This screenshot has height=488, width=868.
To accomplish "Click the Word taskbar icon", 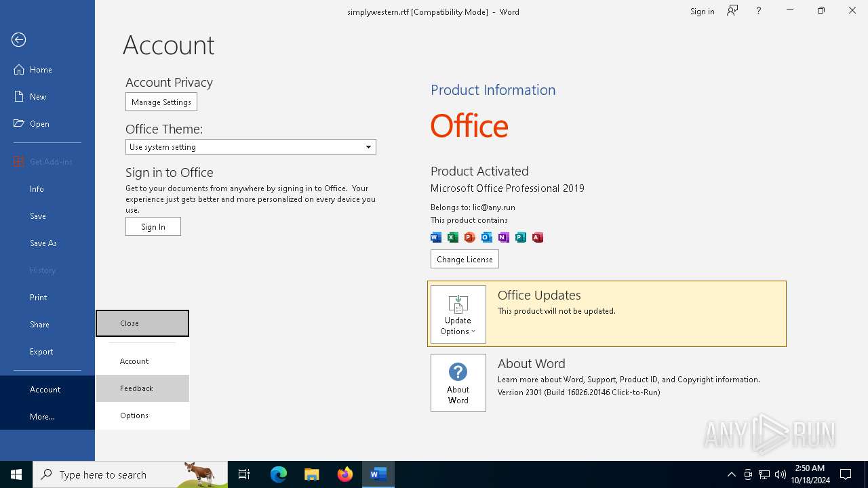I will 378,474.
